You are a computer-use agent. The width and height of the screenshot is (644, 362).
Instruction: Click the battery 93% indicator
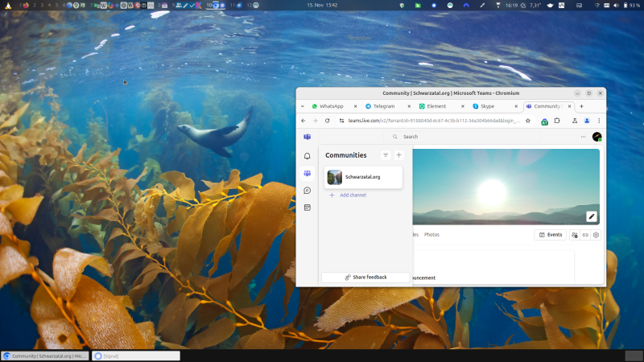point(632,6)
